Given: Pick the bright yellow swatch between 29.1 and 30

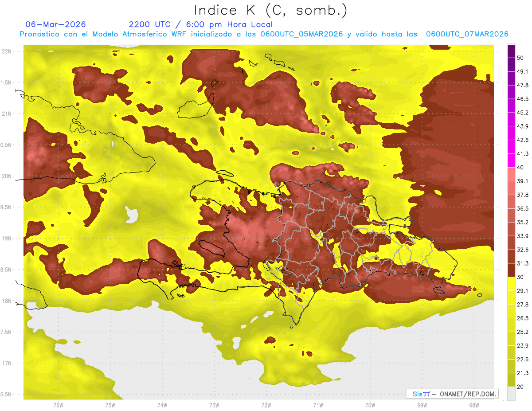Looking at the screenshot, I should [x=511, y=284].
